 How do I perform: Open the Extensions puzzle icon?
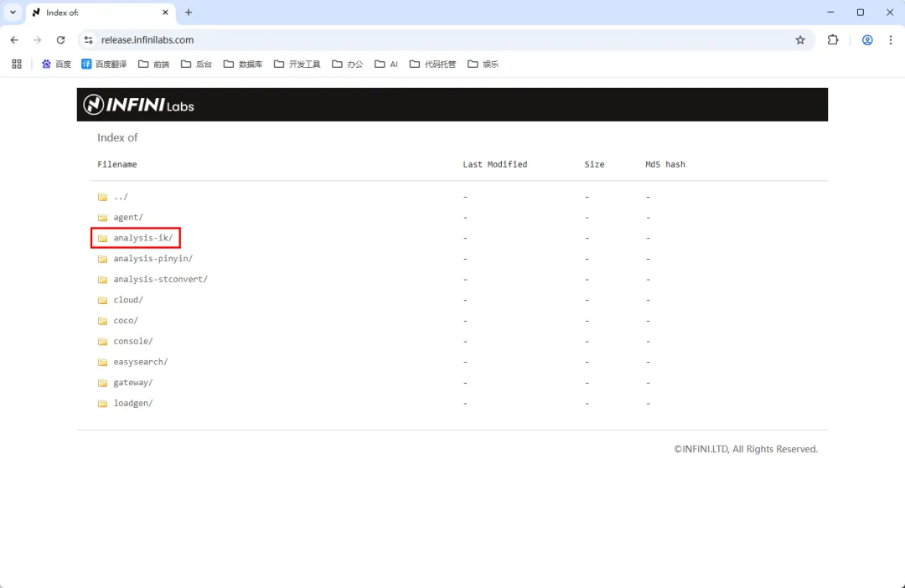point(833,40)
